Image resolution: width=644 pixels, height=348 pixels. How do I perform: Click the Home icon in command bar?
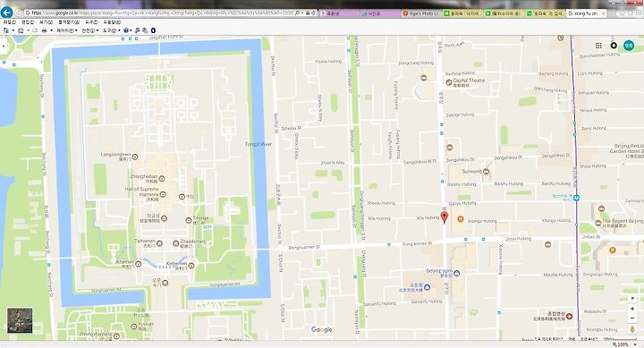click(x=5, y=30)
